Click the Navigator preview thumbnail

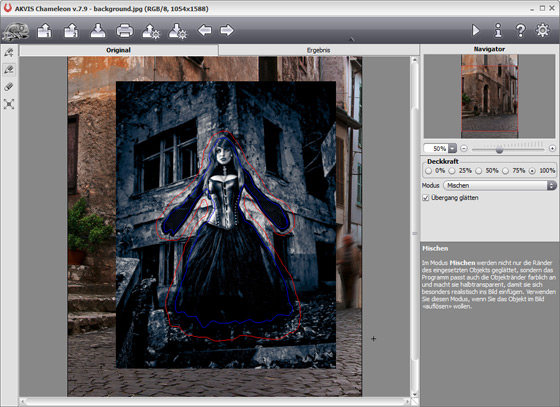click(489, 96)
